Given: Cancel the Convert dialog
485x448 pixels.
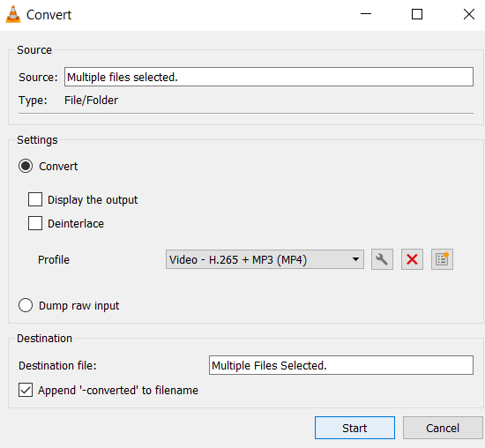Looking at the screenshot, I should [x=443, y=428].
